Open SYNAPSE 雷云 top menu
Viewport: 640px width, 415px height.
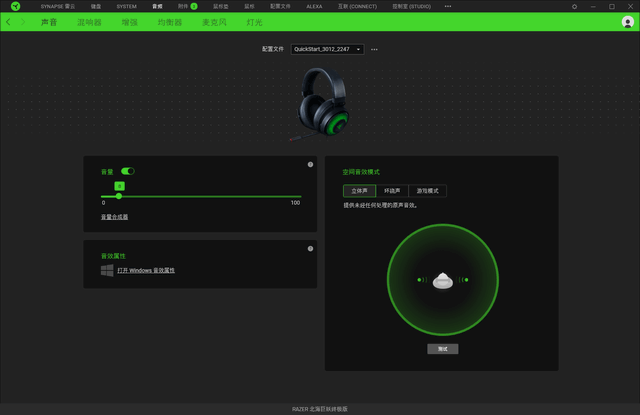click(58, 7)
